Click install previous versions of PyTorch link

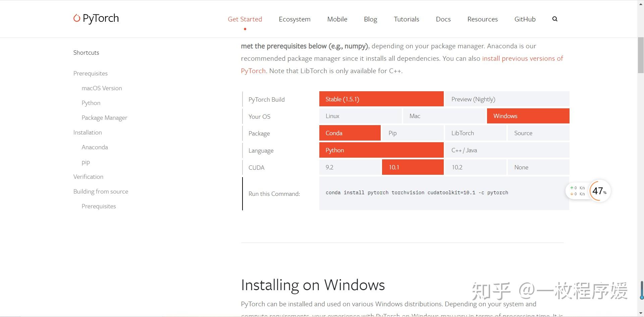[522, 58]
